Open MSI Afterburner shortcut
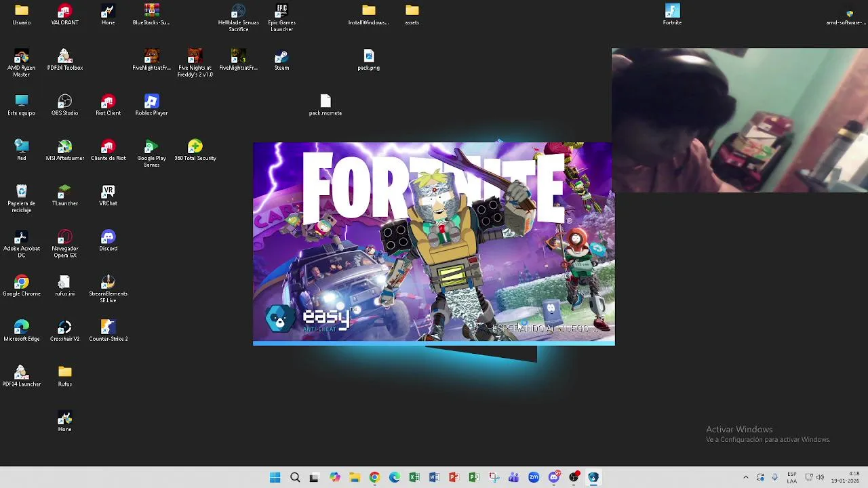Image resolution: width=868 pixels, height=488 pixels. click(64, 150)
